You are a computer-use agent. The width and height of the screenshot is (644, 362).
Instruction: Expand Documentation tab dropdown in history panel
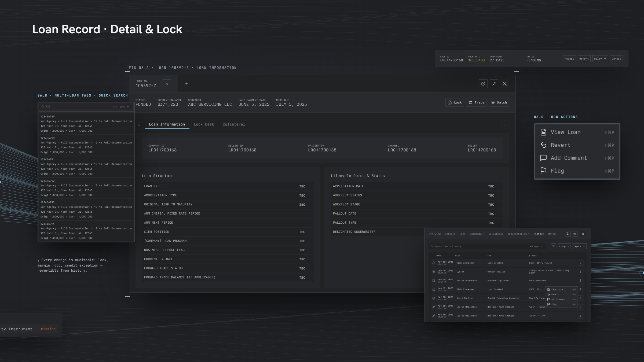(x=518, y=234)
